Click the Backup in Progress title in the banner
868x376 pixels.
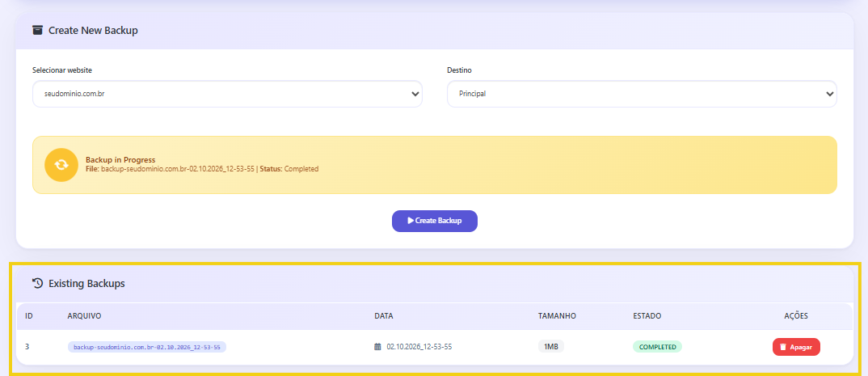pyautogui.click(x=120, y=160)
